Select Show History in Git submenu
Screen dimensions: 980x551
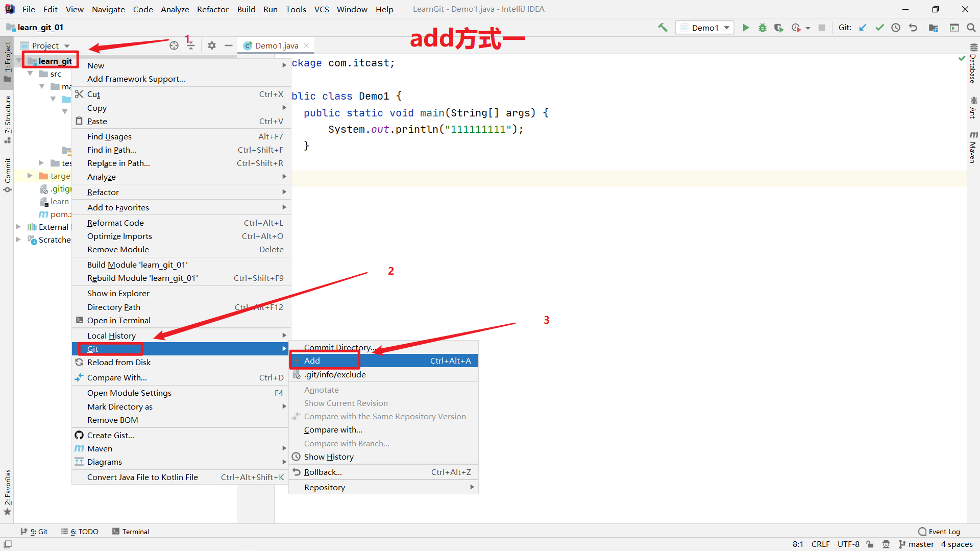(x=384, y=457)
